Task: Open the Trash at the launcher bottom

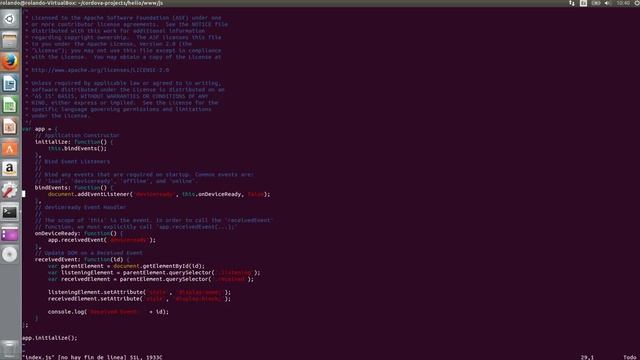Action: point(9,349)
